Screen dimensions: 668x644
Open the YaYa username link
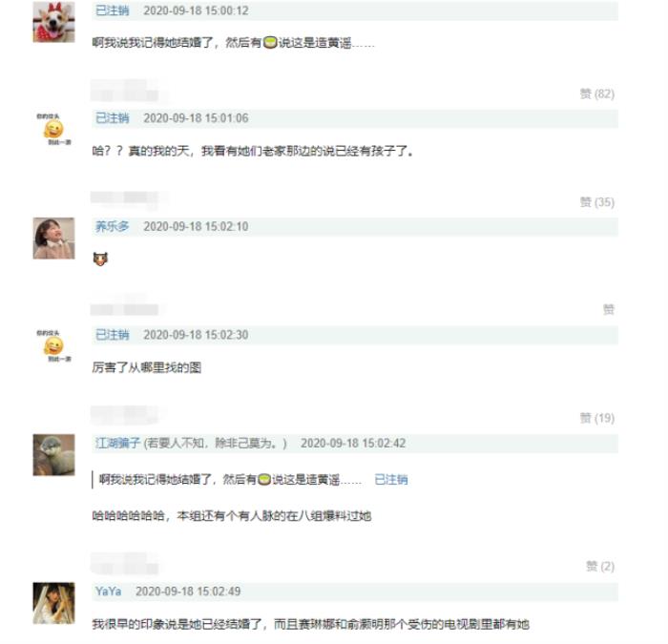coord(108,592)
